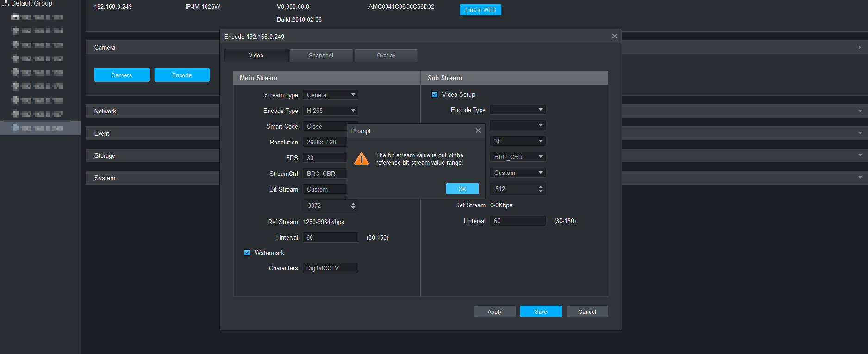Click the Storage section down arrow icon

point(860,155)
